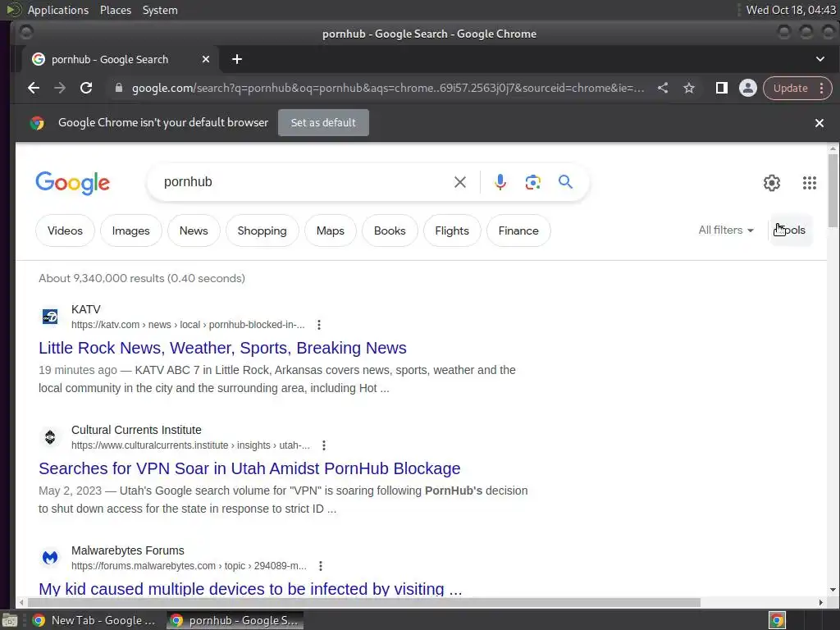The width and height of the screenshot is (840, 630).
Task: Reload the current search page
Action: 85,88
